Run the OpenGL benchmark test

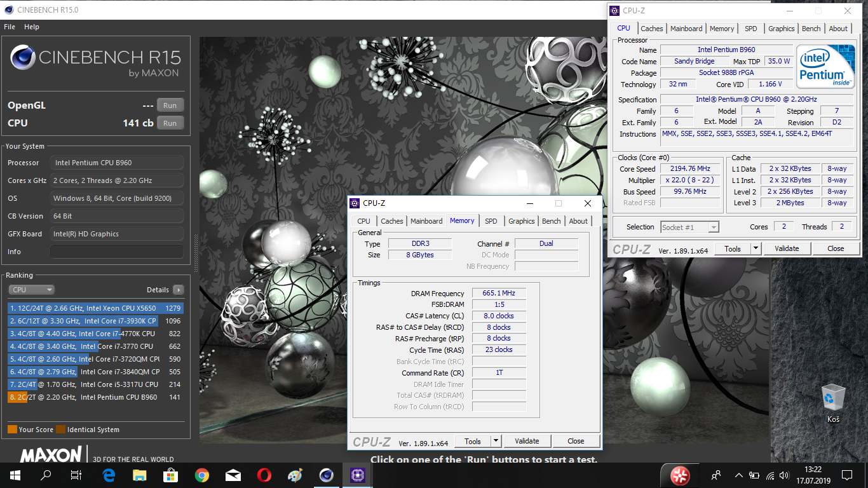click(x=170, y=105)
